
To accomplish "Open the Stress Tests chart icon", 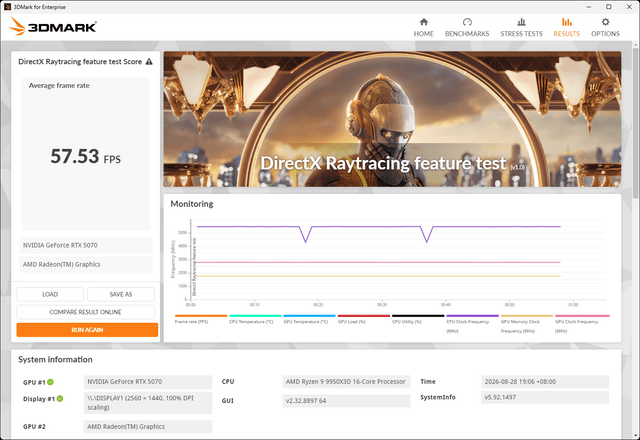I will pos(521,22).
